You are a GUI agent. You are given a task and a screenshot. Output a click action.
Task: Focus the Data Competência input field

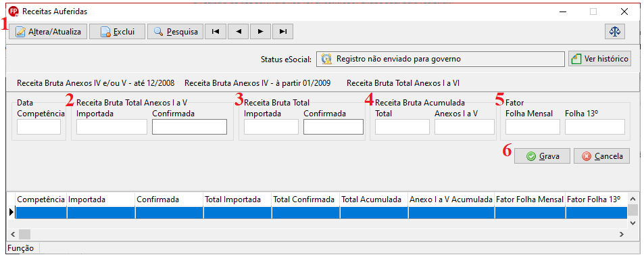pyautogui.click(x=39, y=127)
